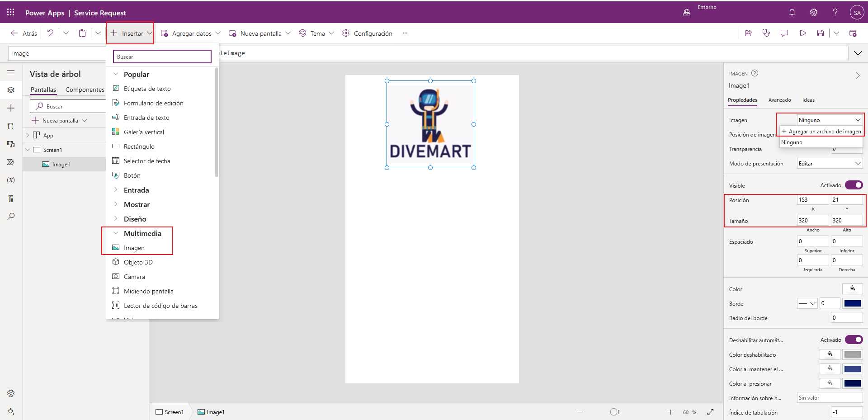
Task: Click Agregar un archivo de imagen
Action: tap(821, 131)
